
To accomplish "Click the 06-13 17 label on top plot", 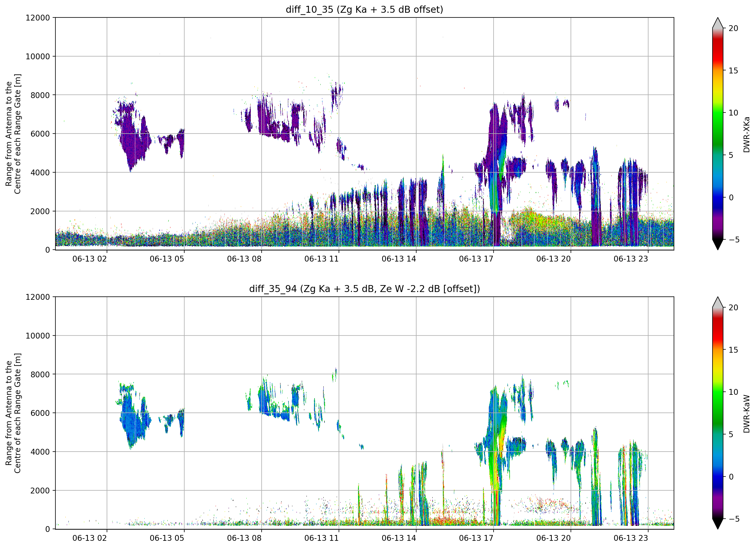I will tap(476, 259).
